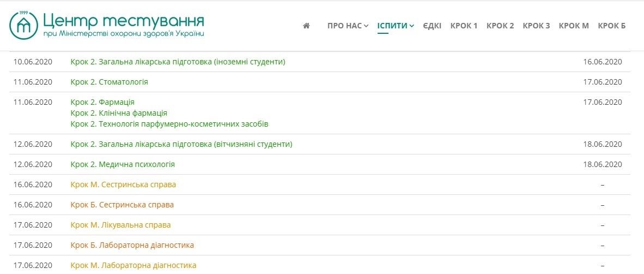Navigate to КРОК 3 page
The image size is (644, 274).
(x=536, y=26)
